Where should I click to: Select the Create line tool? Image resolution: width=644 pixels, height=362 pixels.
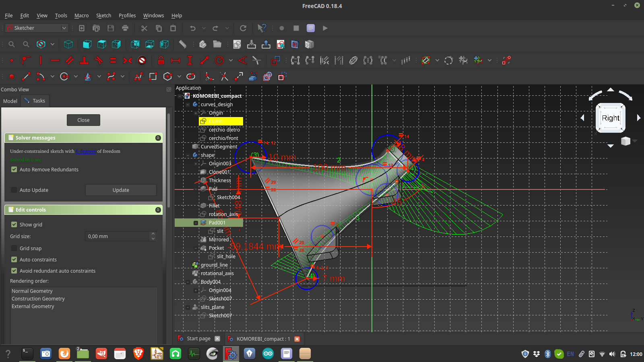click(26, 76)
